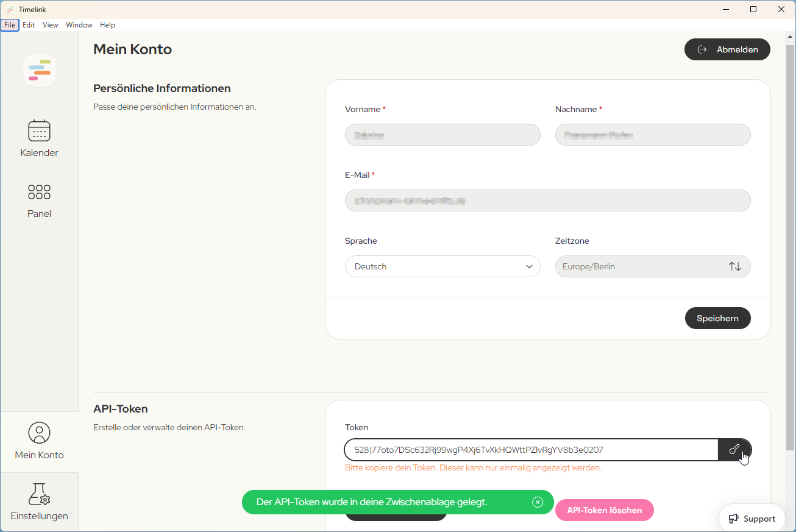Click into the Nachname field

(x=653, y=135)
